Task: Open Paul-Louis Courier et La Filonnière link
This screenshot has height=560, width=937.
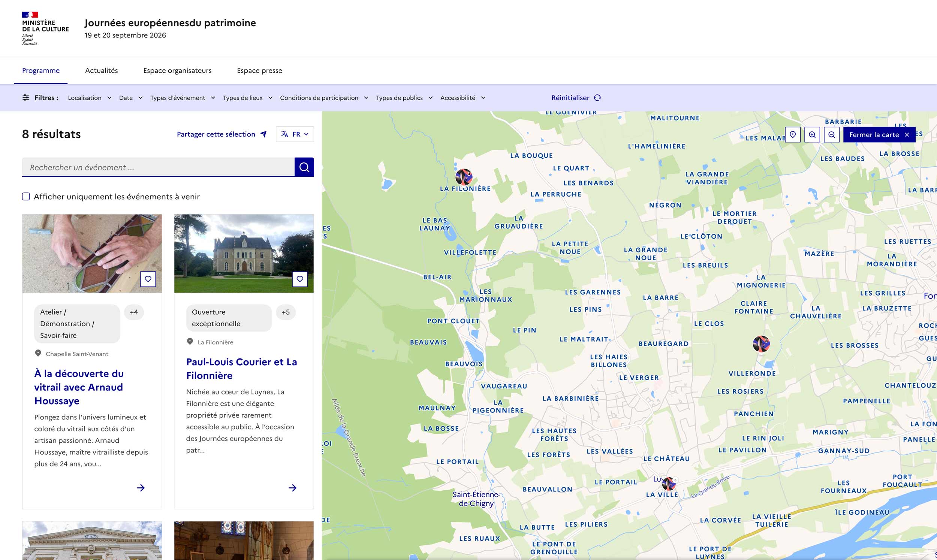Action: 242,369
